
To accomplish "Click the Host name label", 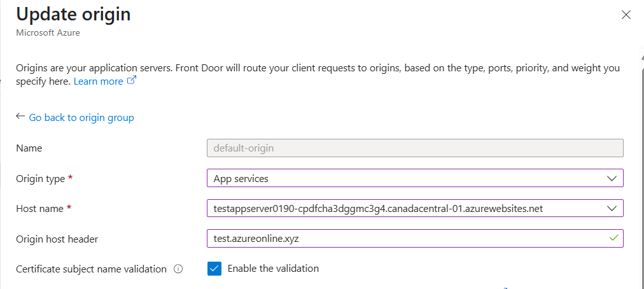I will [40, 208].
